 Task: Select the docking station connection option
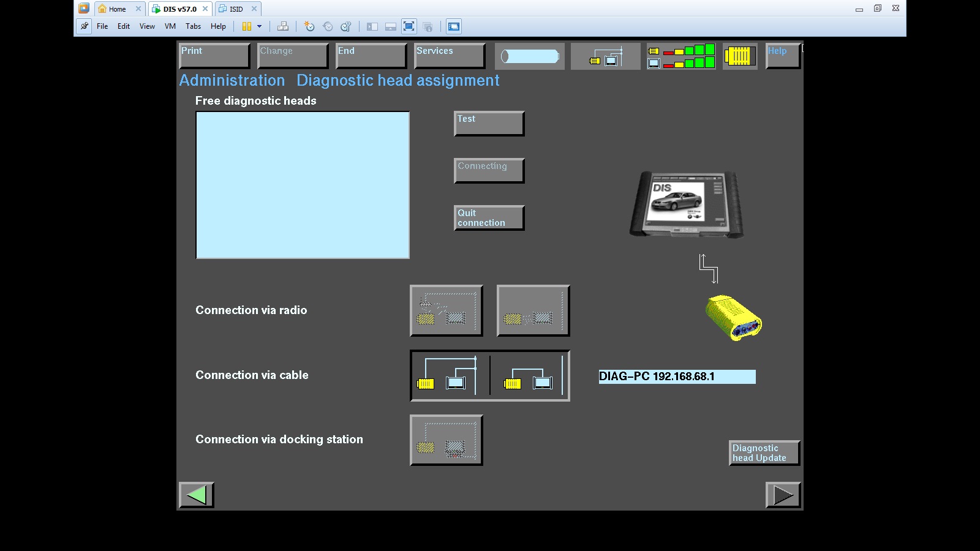(x=446, y=440)
